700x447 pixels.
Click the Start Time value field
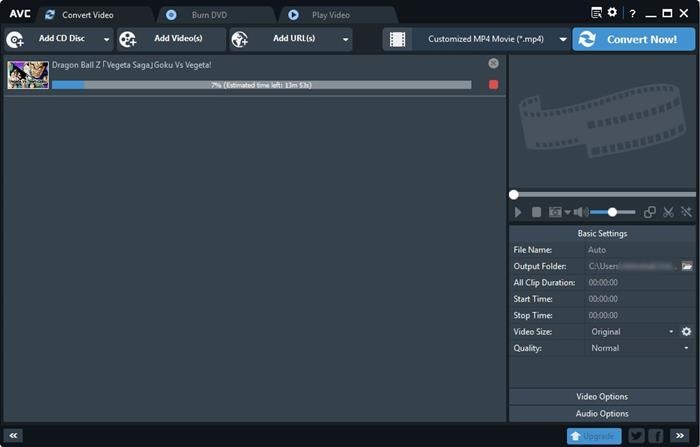pos(640,299)
